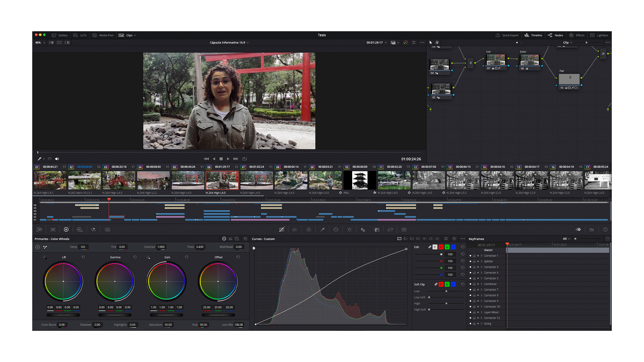Image resolution: width=644 pixels, height=362 pixels.
Task: Reset the Gamma color wheel
Action: pyautogui.click(x=135, y=257)
